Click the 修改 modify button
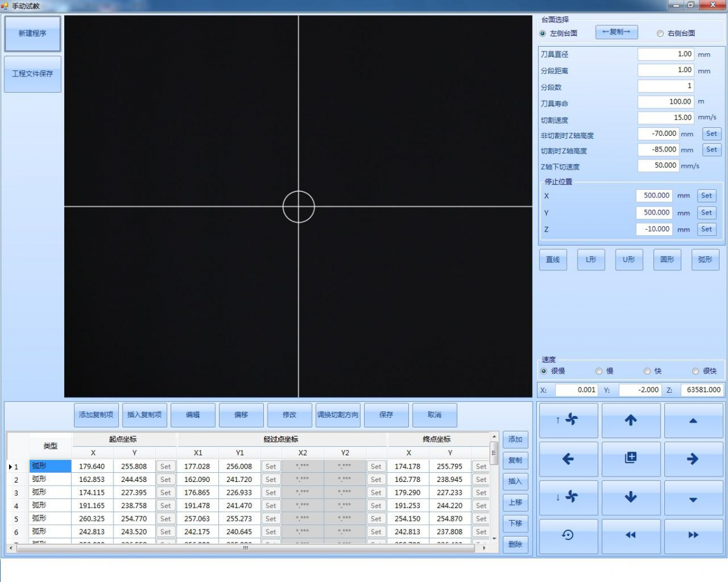728x582 pixels. click(x=290, y=415)
